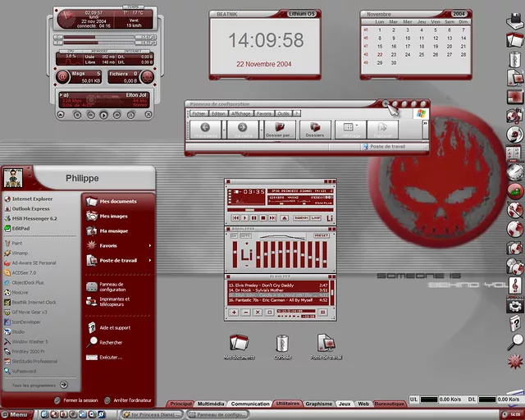
Task: Open Mes documents desktop icon
Action: pos(238,344)
